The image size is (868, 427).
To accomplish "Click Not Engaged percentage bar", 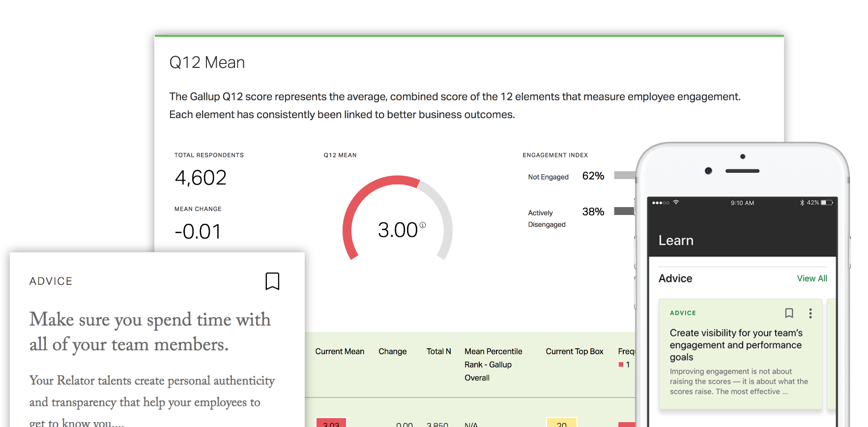I will [625, 175].
